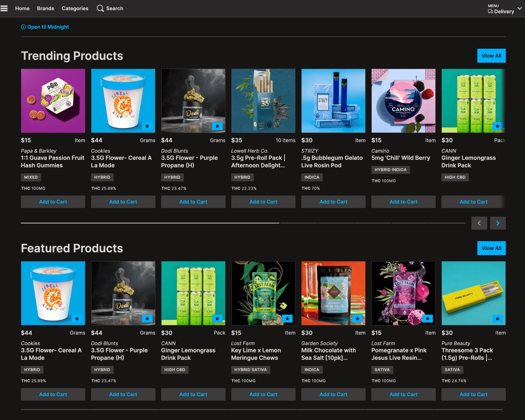Click the search magnifier icon
Viewport: 525px width, 420px height.
(x=100, y=8)
